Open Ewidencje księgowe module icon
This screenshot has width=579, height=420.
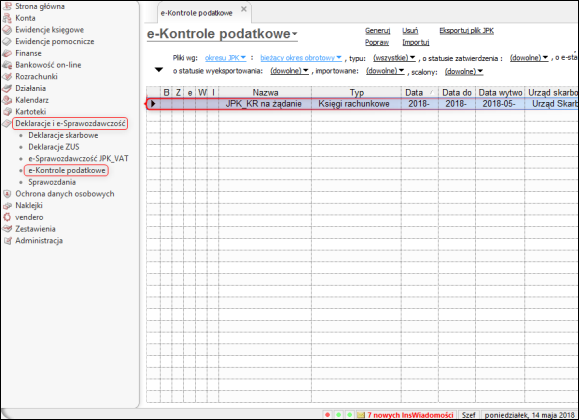[7, 30]
